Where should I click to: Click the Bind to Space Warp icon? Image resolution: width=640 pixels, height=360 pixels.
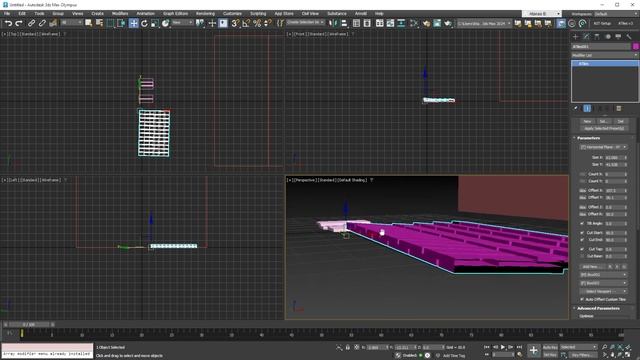[53, 23]
